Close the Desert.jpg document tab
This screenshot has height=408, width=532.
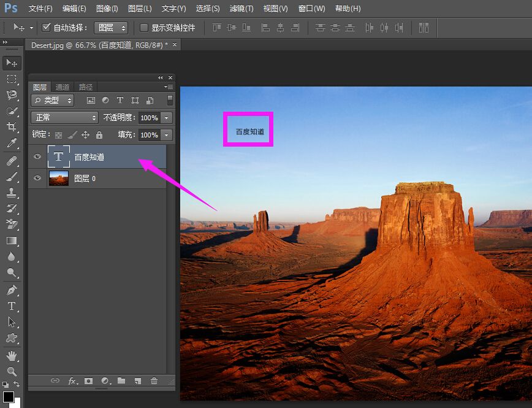point(175,45)
